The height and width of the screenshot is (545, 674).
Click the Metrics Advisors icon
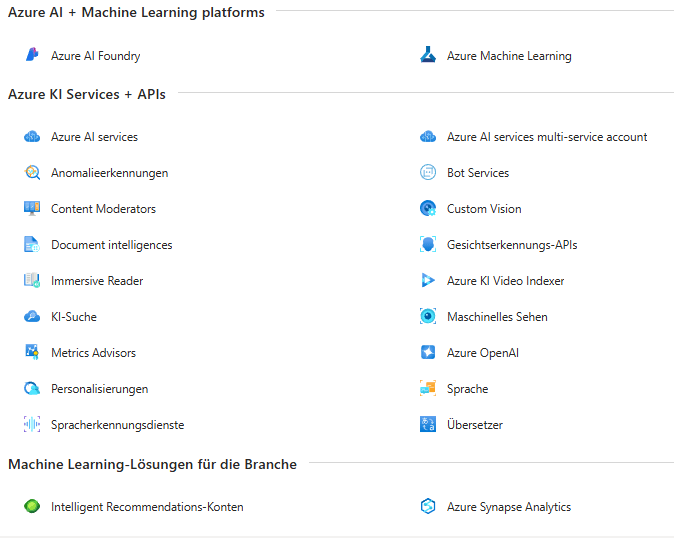pyautogui.click(x=32, y=353)
